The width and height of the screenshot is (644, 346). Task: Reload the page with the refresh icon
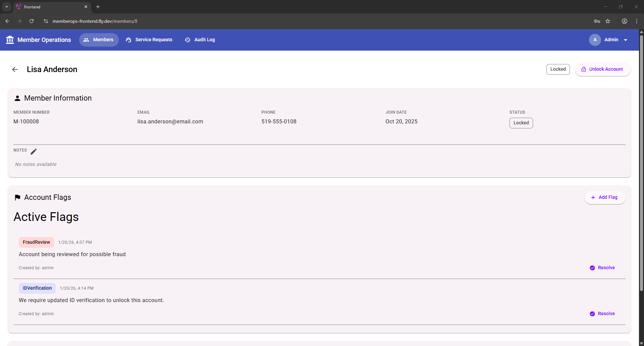click(31, 21)
